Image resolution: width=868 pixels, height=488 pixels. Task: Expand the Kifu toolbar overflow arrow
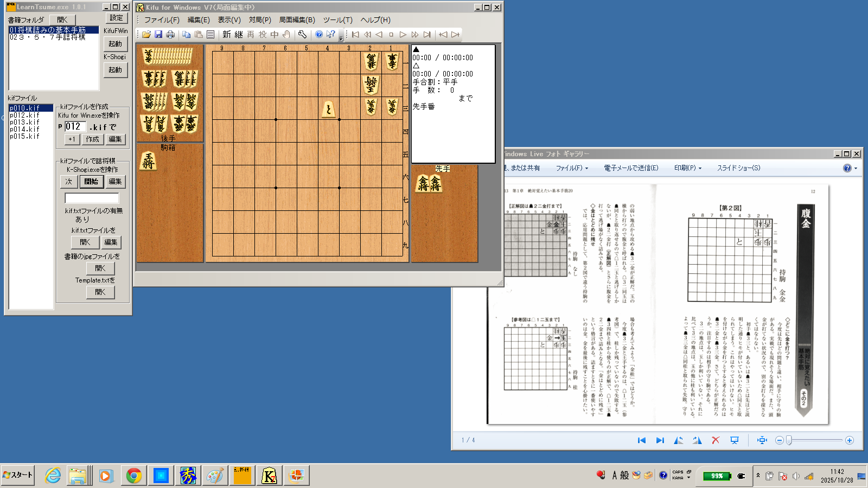click(341, 38)
